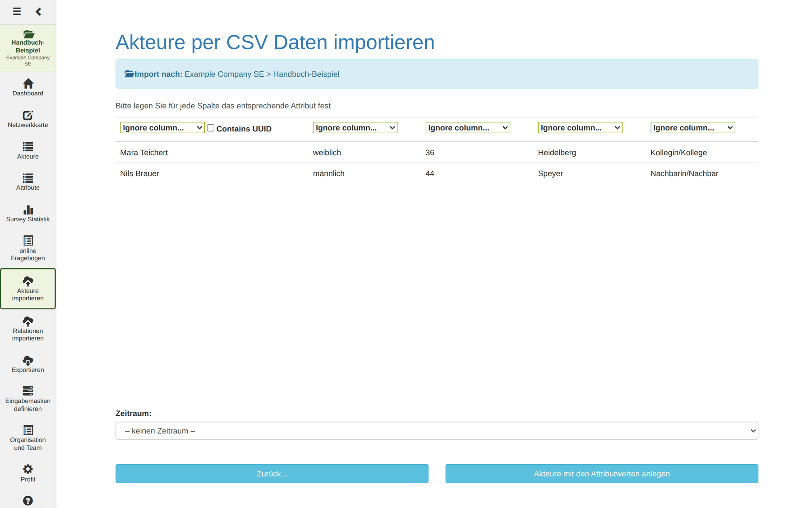The height and width of the screenshot is (508, 812).
Task: Open Exportieren cloud download icon
Action: pyautogui.click(x=28, y=360)
